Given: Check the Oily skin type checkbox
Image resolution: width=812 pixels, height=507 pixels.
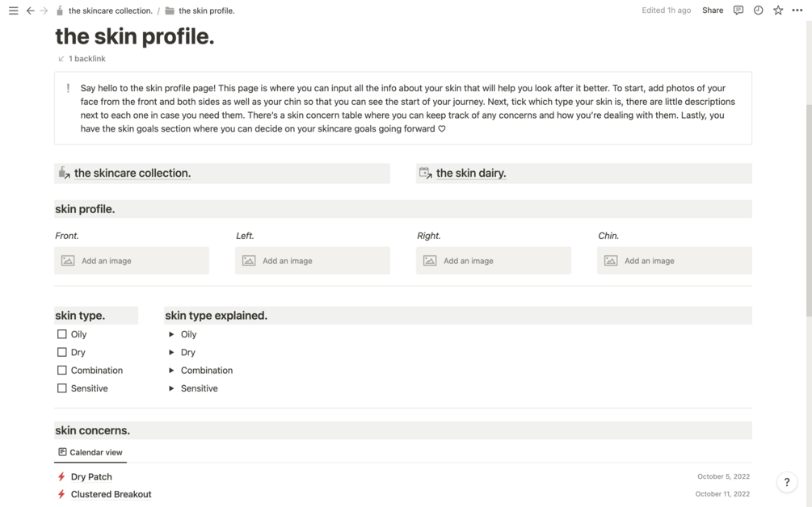Looking at the screenshot, I should pos(62,334).
